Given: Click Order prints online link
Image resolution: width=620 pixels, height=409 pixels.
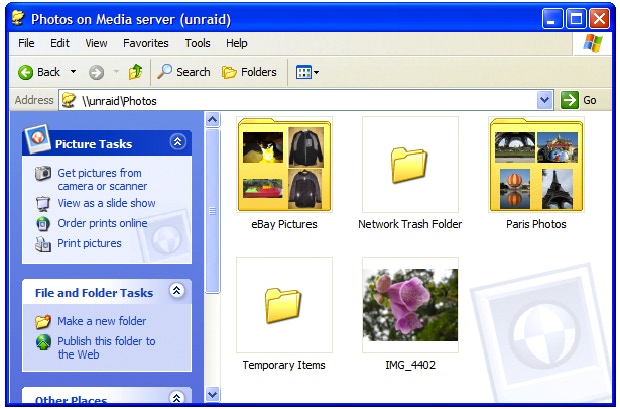Looking at the screenshot, I should coord(102,223).
